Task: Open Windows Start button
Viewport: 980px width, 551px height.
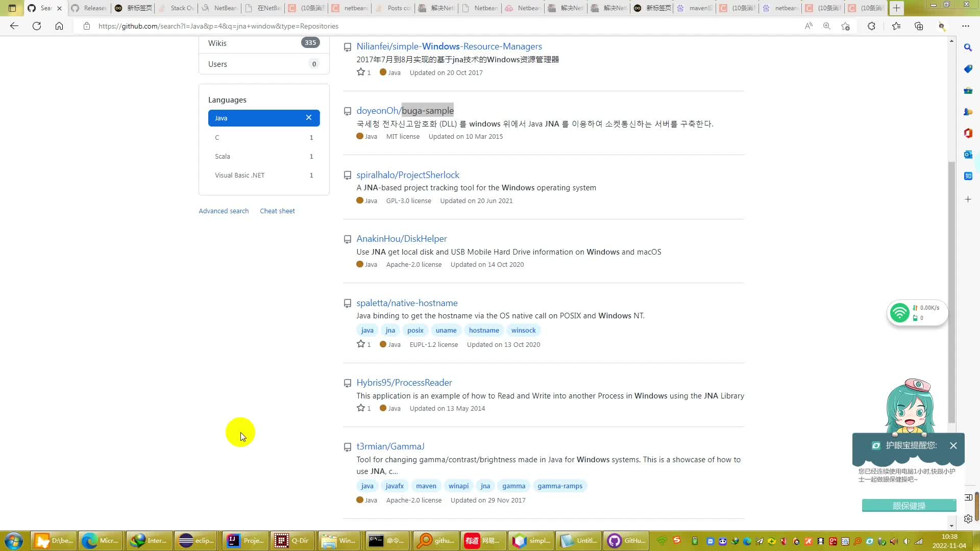Action: [14, 541]
